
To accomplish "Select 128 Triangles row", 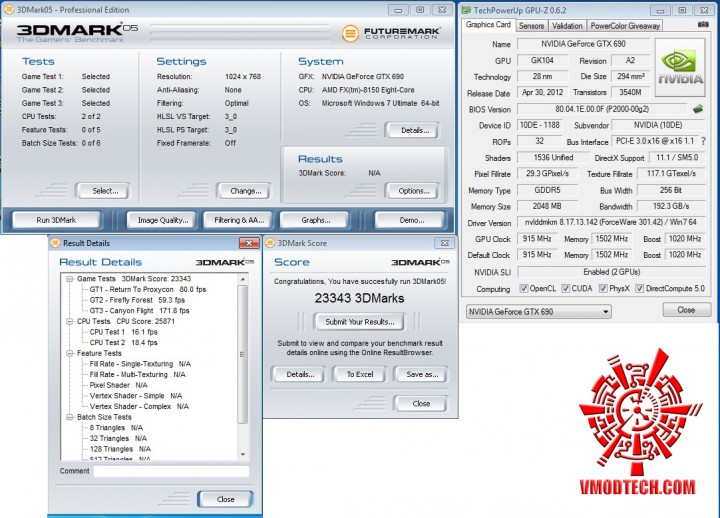I will pyautogui.click(x=120, y=449).
